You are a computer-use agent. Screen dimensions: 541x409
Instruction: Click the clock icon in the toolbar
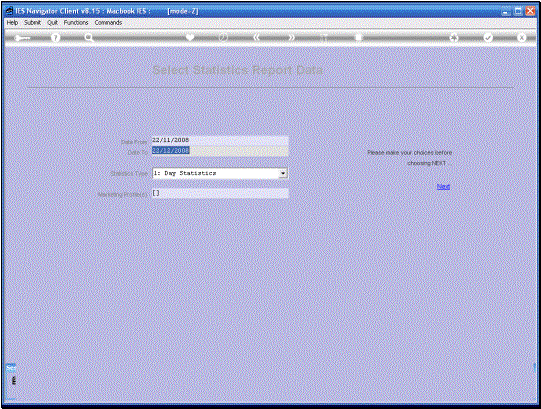coord(223,38)
